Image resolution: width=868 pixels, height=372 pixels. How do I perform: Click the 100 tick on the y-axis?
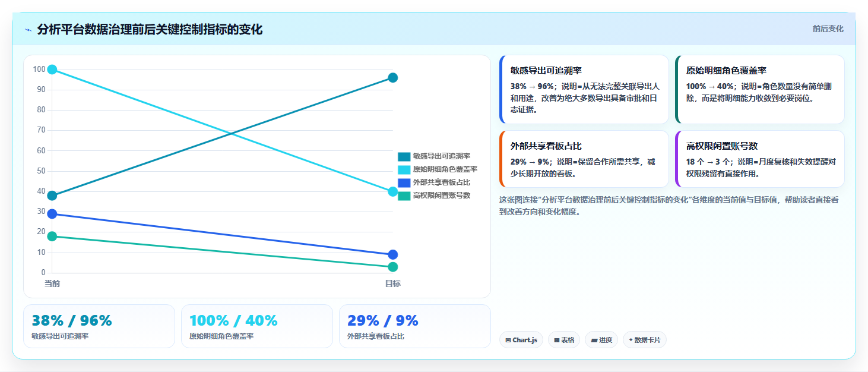tap(39, 70)
